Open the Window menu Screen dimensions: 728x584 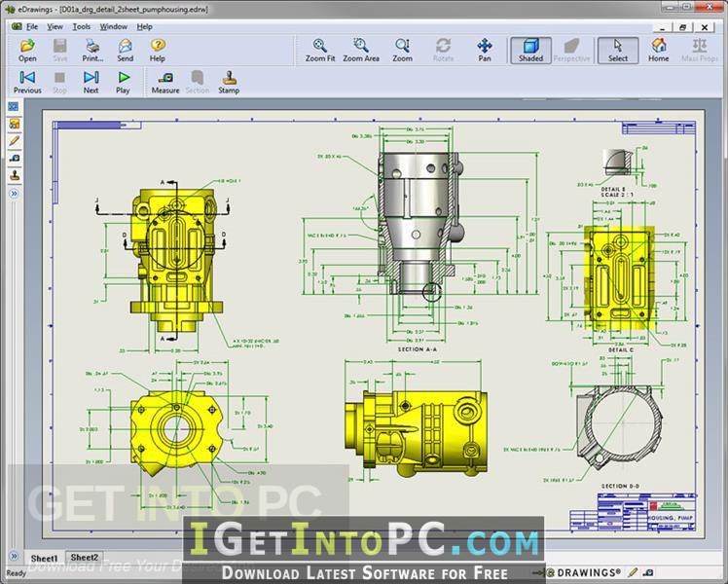pos(114,27)
